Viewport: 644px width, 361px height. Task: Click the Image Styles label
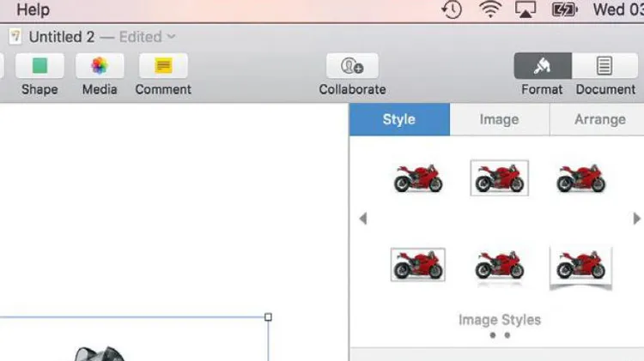click(500, 320)
